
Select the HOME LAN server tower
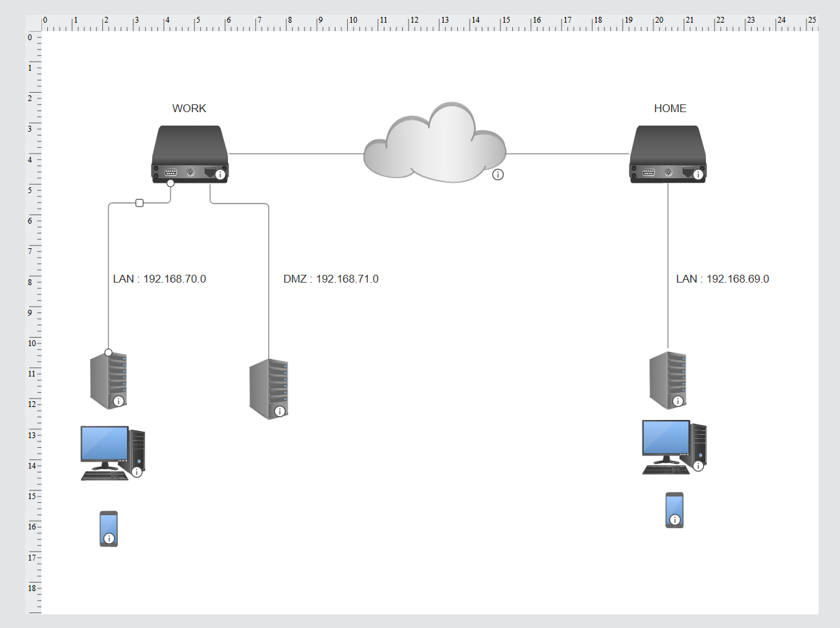point(668,380)
